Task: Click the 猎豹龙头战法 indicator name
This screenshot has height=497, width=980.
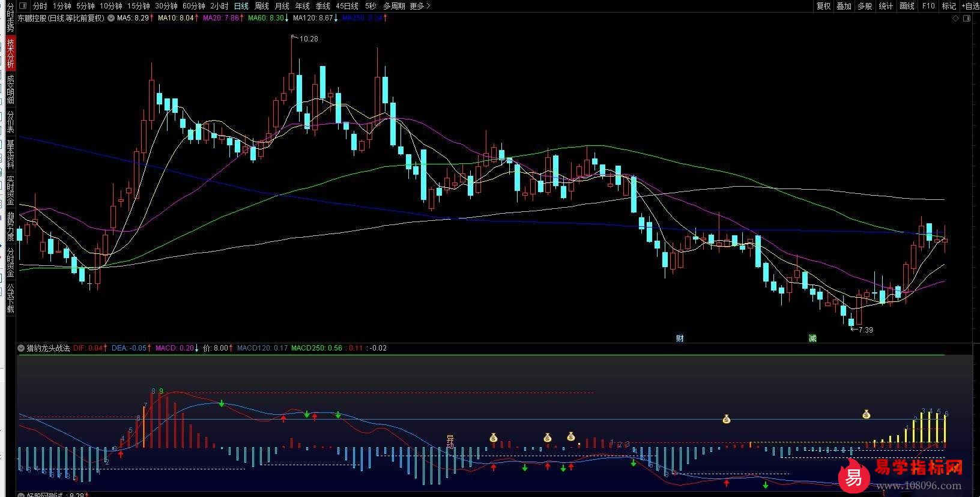Action: pos(49,348)
